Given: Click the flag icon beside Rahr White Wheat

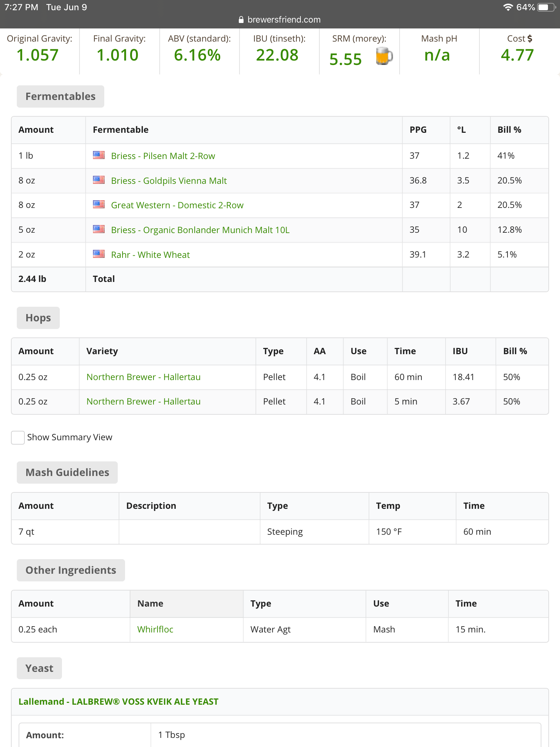Looking at the screenshot, I should pyautogui.click(x=99, y=254).
